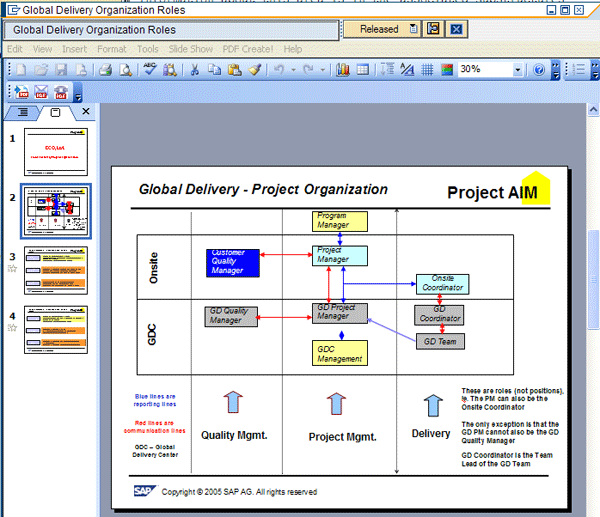Screen dimensions: 600x517
Task: Open the PDF Create! menu
Action: (248, 49)
